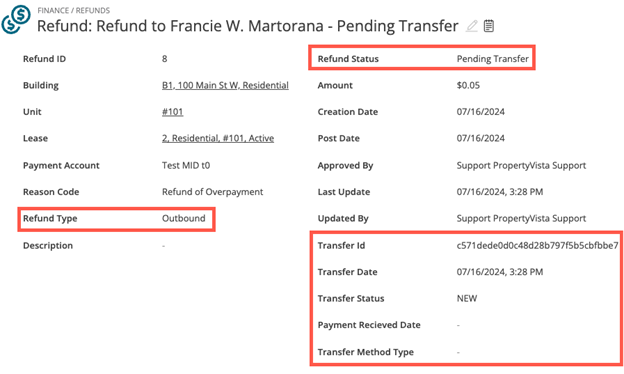Click the Outbound refund type value
624x374 pixels.
[x=183, y=218]
